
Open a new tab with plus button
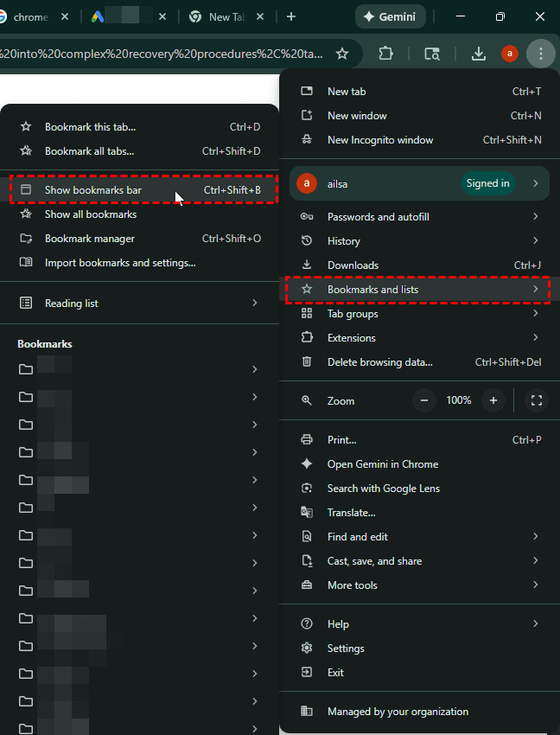291,16
